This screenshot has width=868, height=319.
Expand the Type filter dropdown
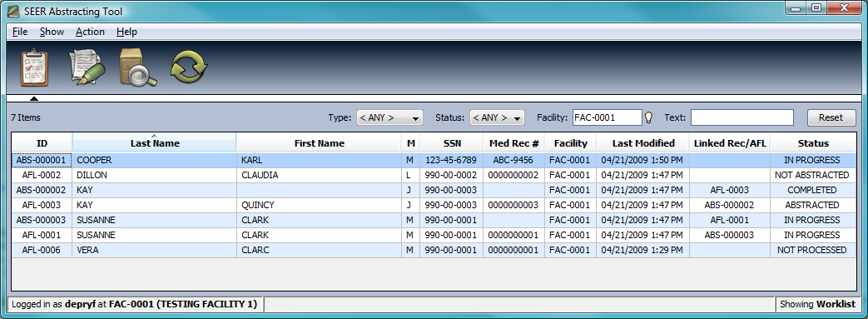389,117
